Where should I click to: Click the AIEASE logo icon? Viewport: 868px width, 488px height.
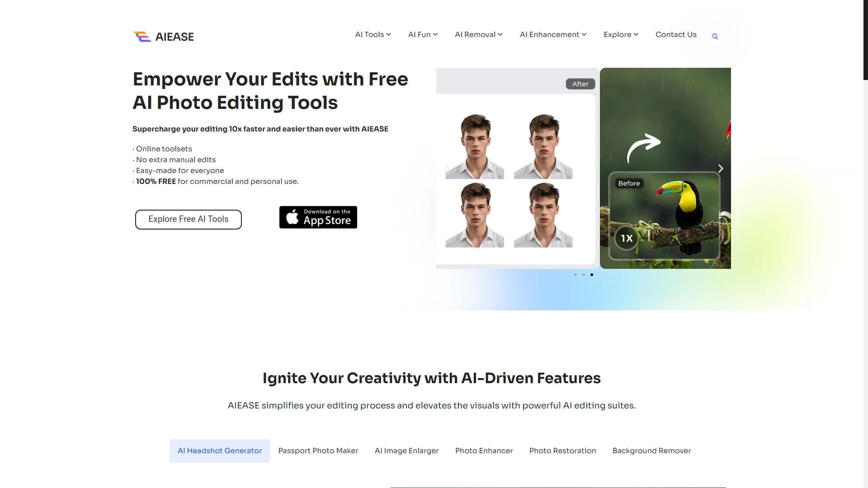pos(142,37)
